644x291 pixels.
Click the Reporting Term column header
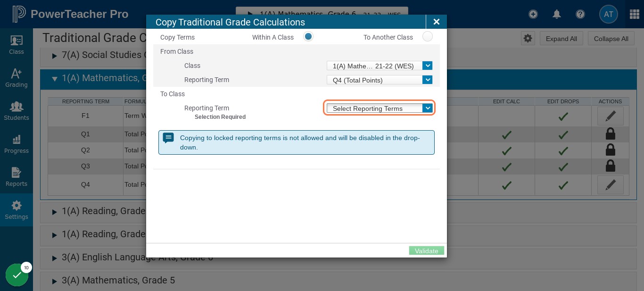pos(85,101)
